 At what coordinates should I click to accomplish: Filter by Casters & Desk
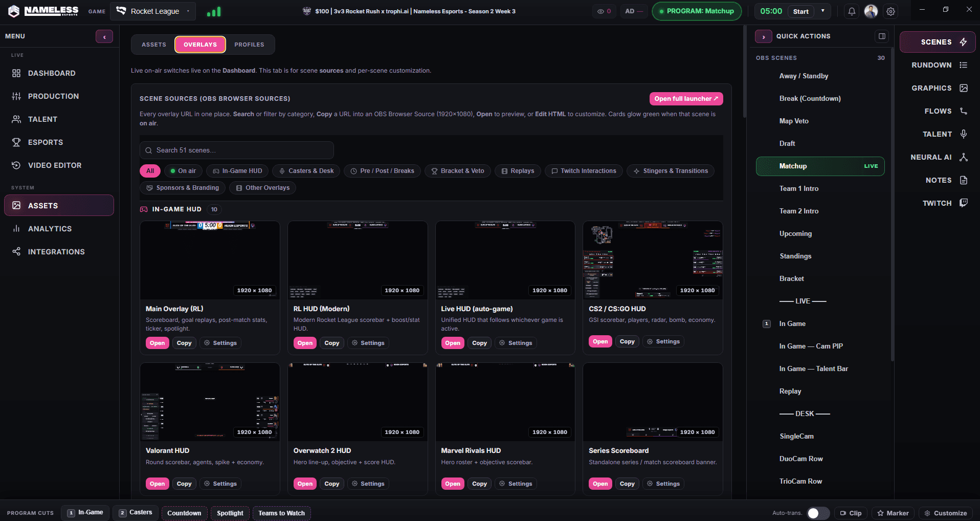coord(306,171)
